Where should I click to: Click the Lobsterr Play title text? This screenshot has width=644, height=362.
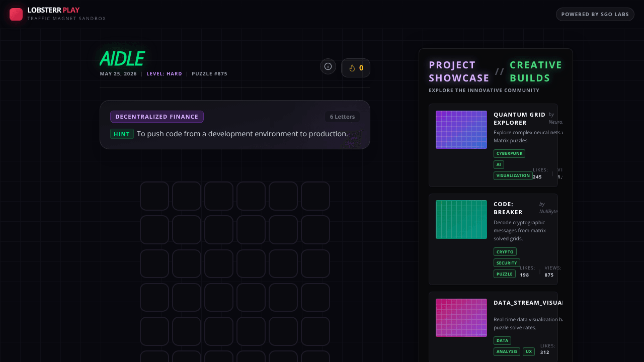pos(53,10)
